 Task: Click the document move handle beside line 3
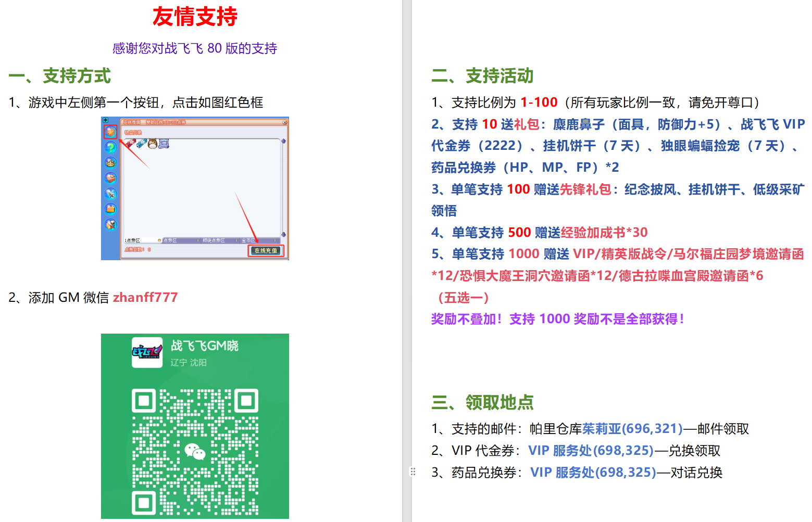(x=413, y=472)
